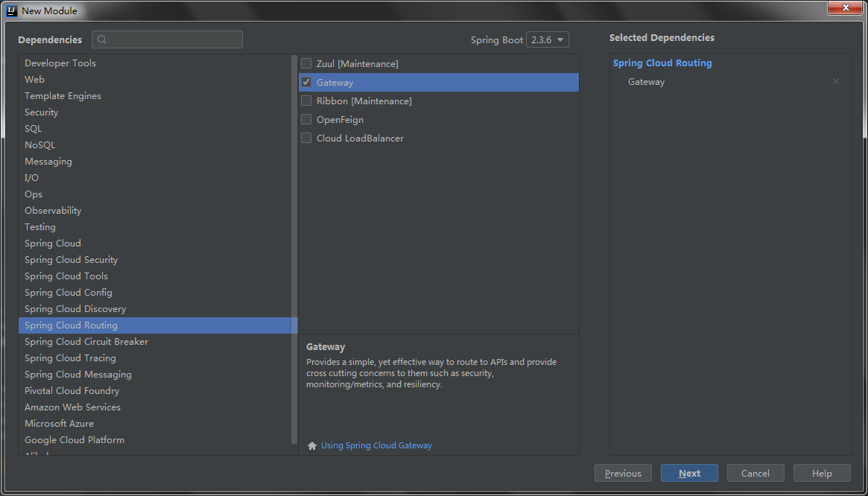Click the Spring Cloud Routing selected group header
This screenshot has width=868, height=496.
tap(662, 63)
